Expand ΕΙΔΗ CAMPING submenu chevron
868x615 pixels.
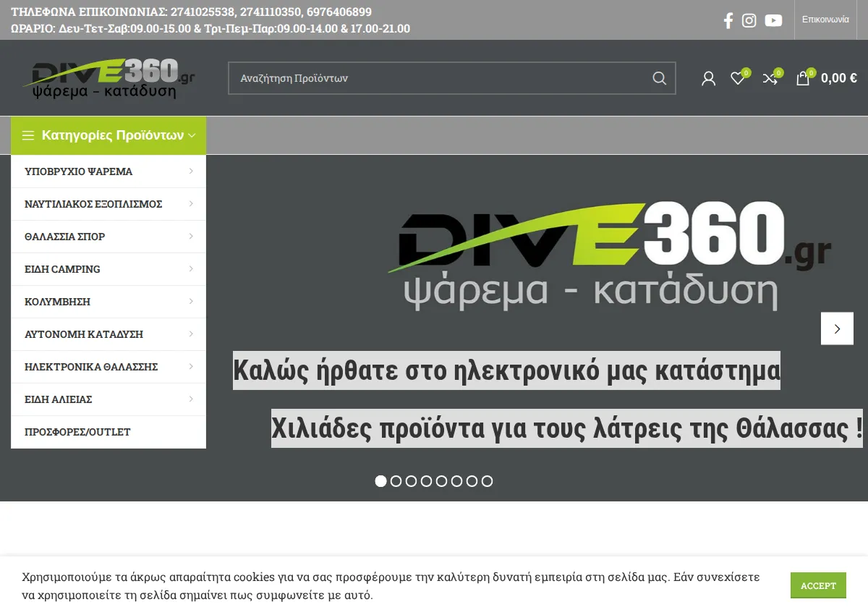pyautogui.click(x=191, y=268)
